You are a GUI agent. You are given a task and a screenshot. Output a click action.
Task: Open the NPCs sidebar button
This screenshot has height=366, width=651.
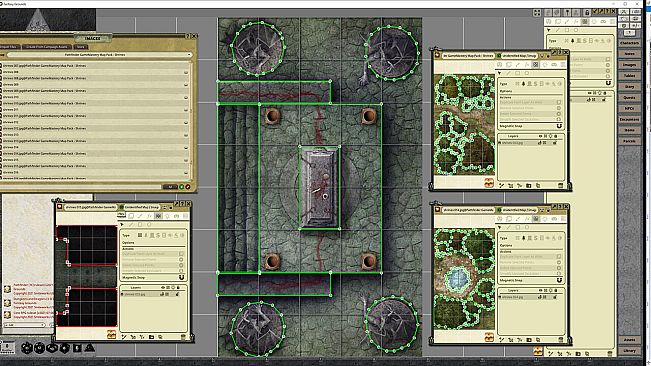pos(629,108)
